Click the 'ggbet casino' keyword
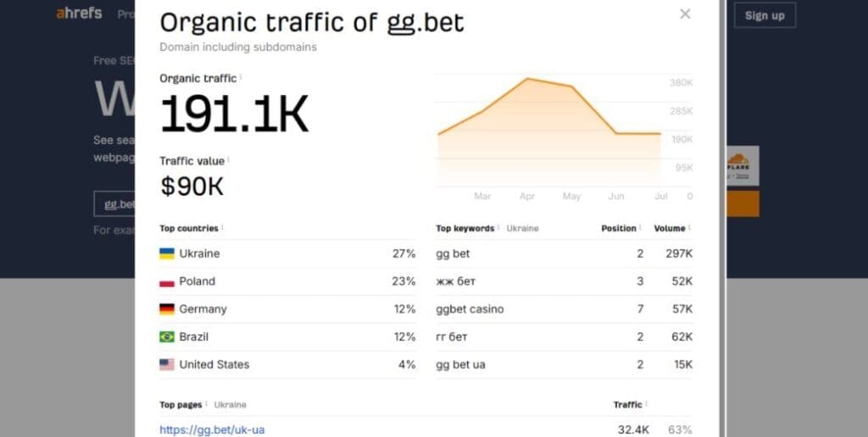This screenshot has width=868, height=437. (470, 309)
